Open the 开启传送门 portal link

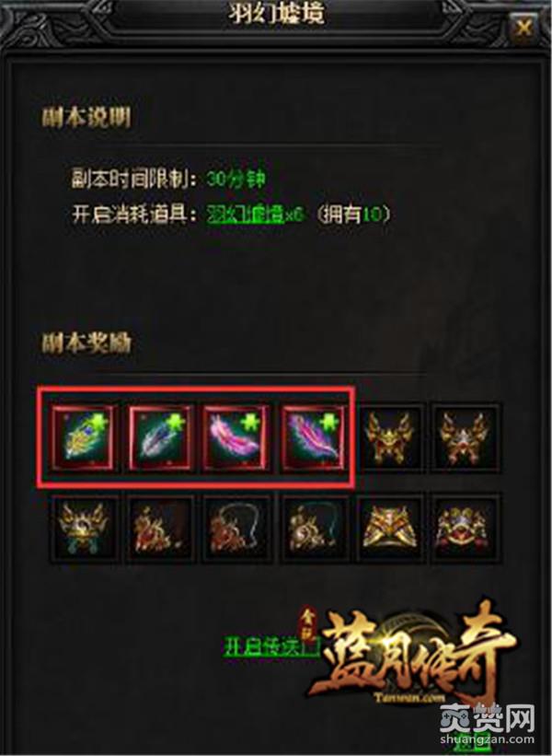tap(271, 646)
